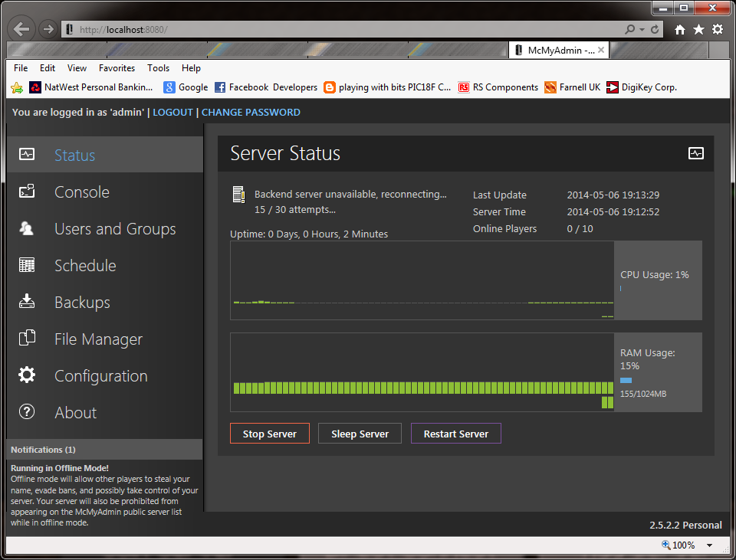Viewport: 736px width, 560px height.
Task: Open the browser Home icon
Action: (x=680, y=30)
